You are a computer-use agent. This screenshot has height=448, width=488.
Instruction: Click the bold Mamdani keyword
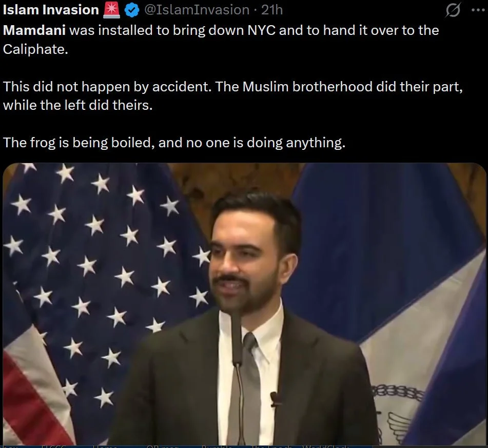(34, 30)
